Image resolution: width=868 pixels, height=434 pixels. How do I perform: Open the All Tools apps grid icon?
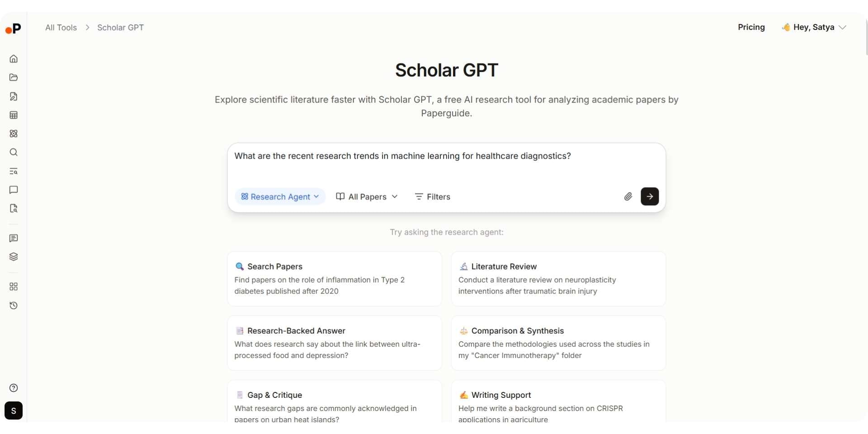[x=14, y=286]
